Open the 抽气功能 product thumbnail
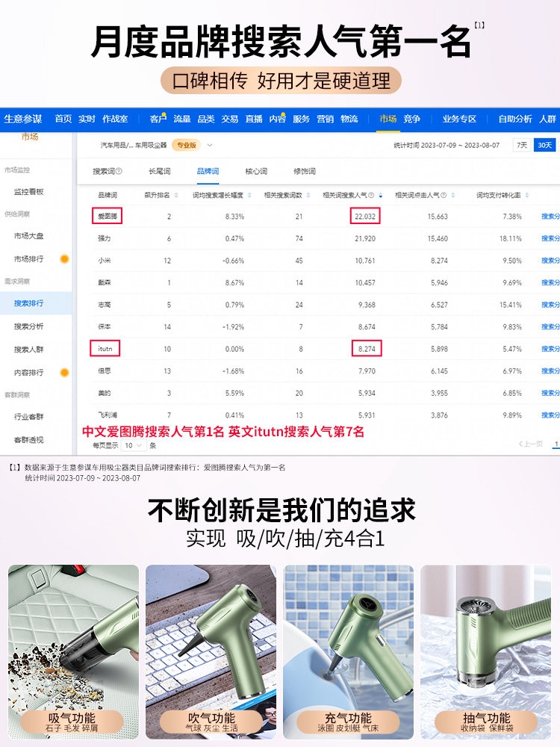560x747 pixels. tap(486, 651)
